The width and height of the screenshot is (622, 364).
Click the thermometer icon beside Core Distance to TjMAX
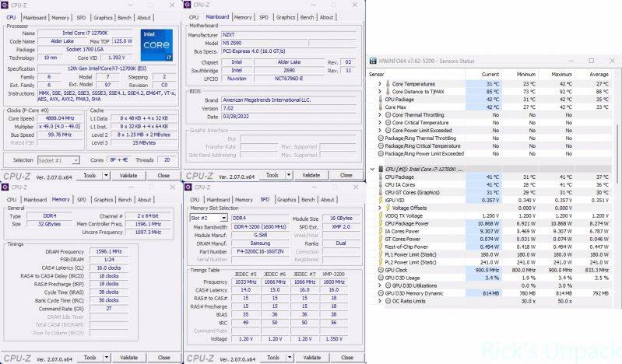point(388,92)
